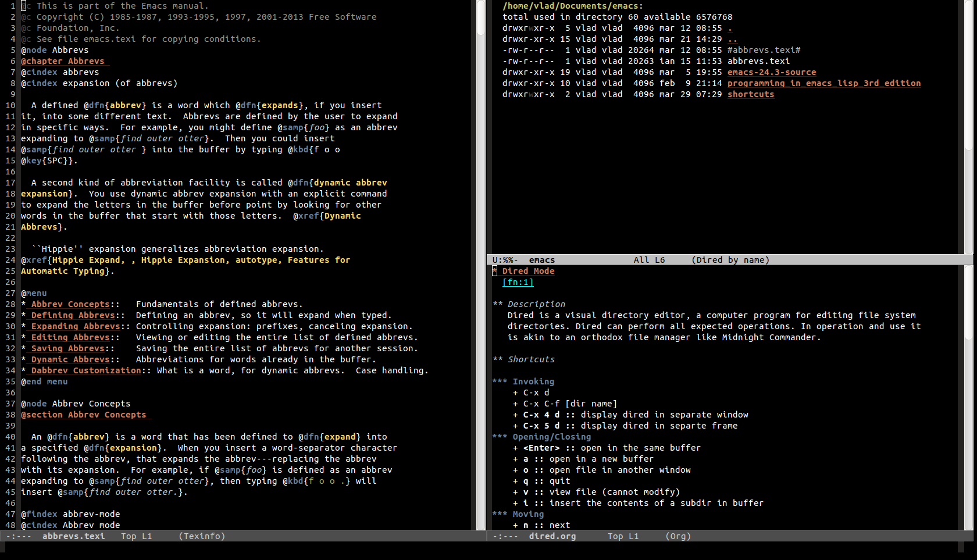This screenshot has width=977, height=560.
Task: Click the '.' current directory entry
Action: [x=730, y=28]
